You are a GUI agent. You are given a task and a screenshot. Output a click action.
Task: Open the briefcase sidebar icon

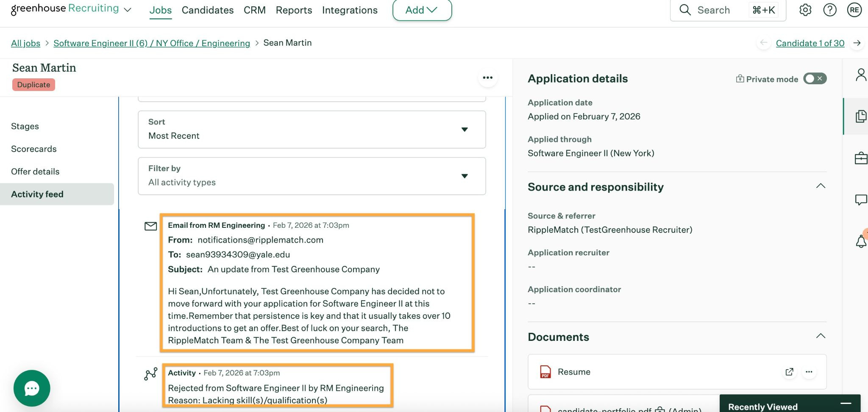[x=861, y=158]
